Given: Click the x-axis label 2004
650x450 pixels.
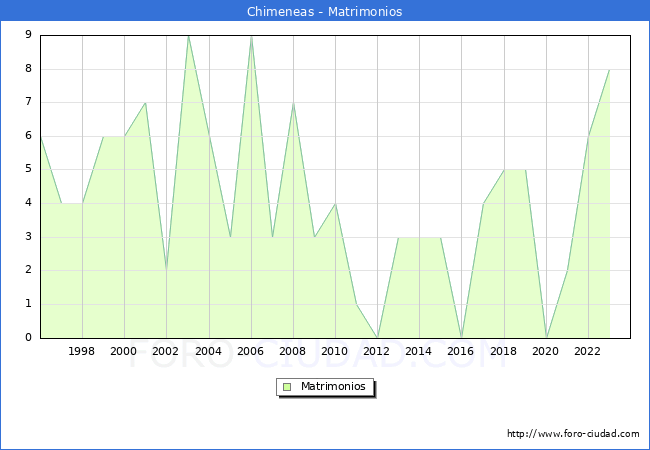Looking at the screenshot, I should (209, 351).
